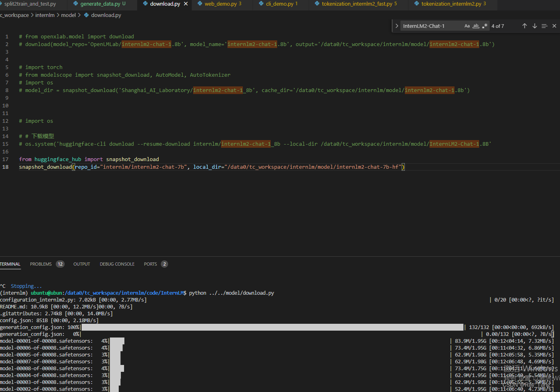Click 'Stopping...' text in terminal

point(26,286)
